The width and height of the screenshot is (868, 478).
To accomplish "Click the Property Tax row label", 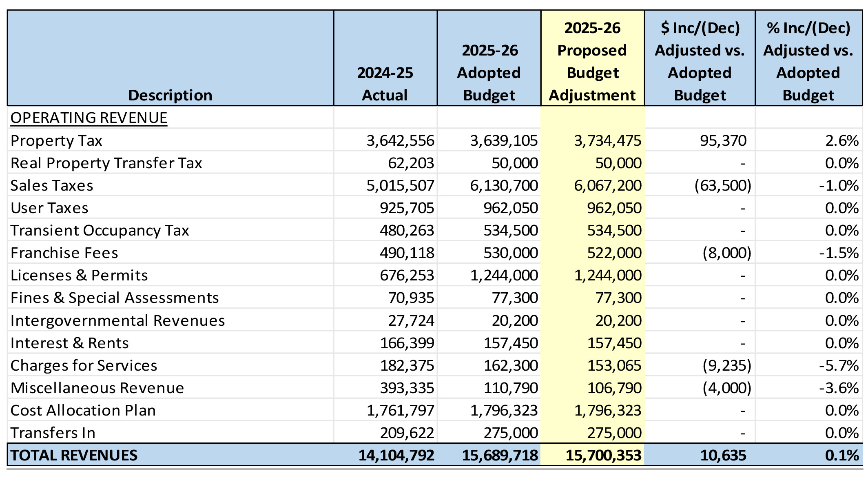I will tap(56, 141).
